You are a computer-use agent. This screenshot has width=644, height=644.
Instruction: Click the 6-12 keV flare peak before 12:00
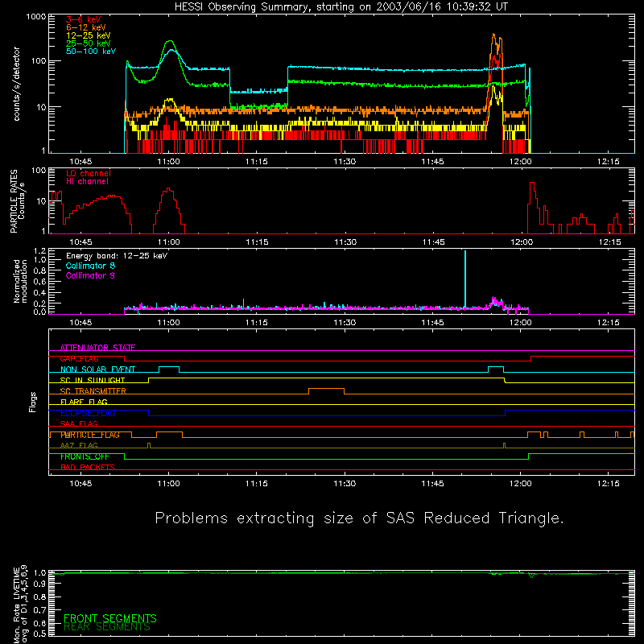[x=494, y=35]
